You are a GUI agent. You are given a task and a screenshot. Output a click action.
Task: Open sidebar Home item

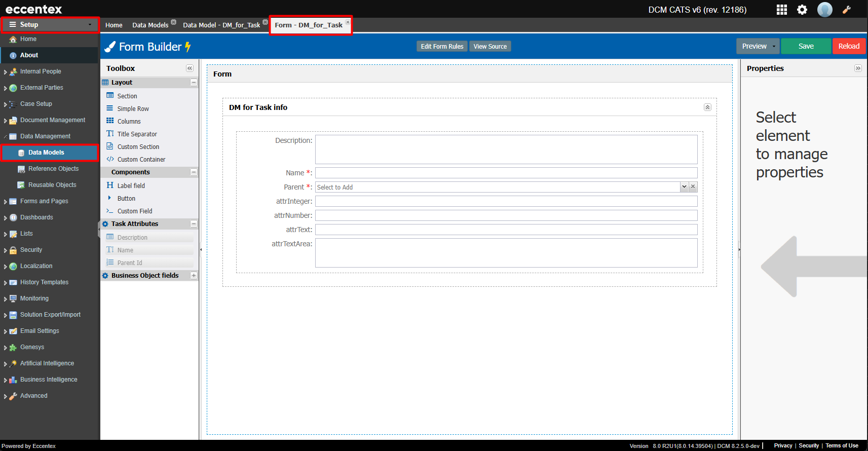coord(28,39)
